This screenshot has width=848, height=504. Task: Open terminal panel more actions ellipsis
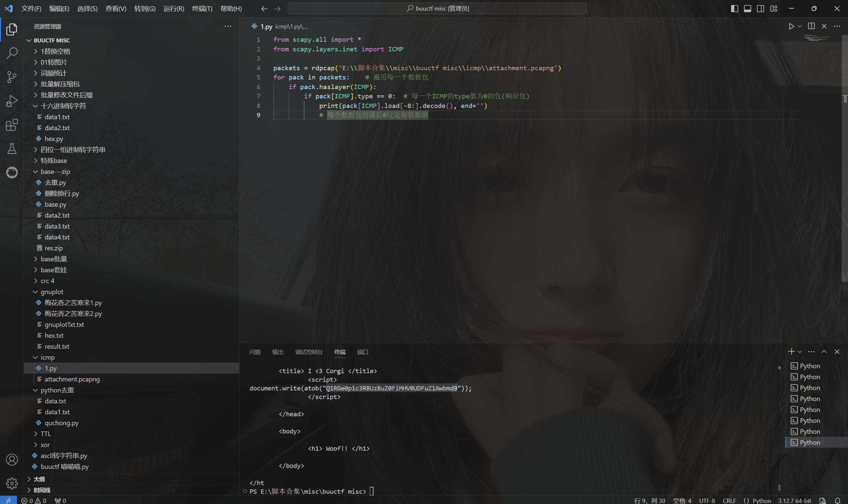[811, 352]
